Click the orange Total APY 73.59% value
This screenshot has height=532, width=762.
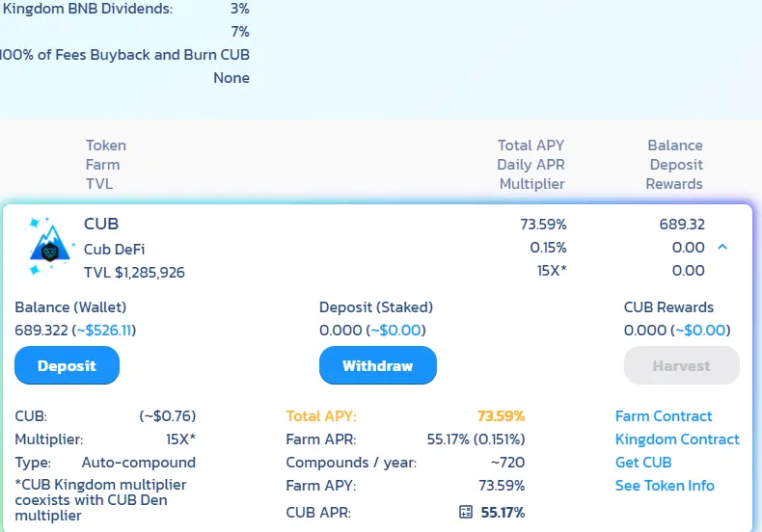pos(501,416)
